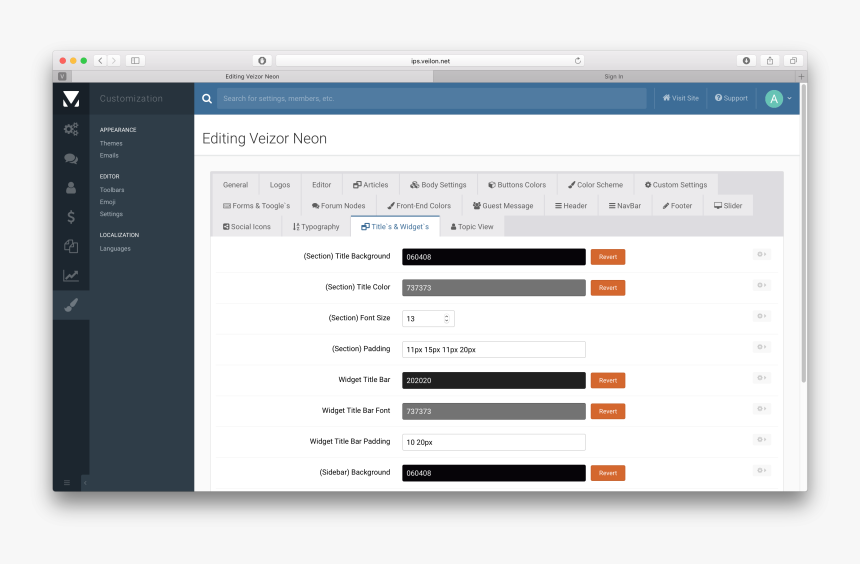
Task: Open Members person icon in sidebar
Action: pos(71,188)
